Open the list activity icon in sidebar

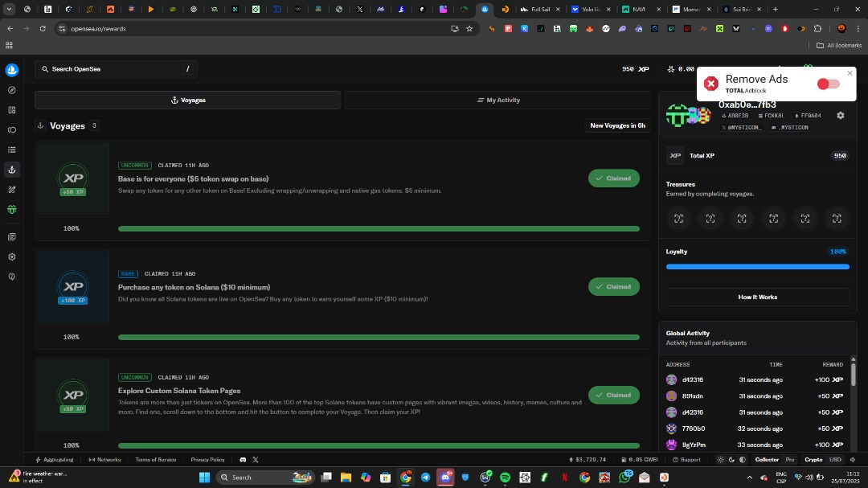11,150
